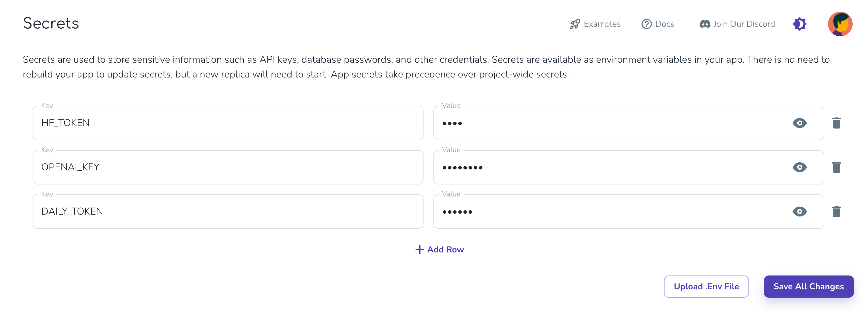Image resolution: width=868 pixels, height=313 pixels.
Task: Open the user avatar profile menu
Action: (840, 24)
